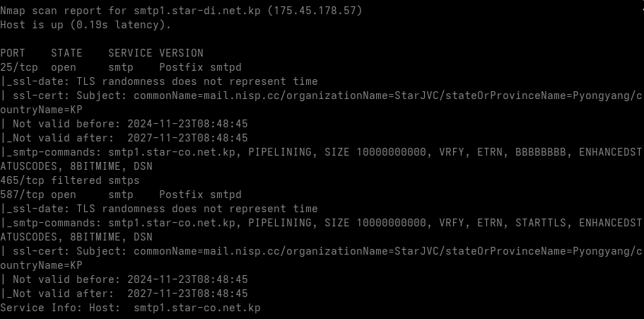Click the PORT column header

(x=13, y=53)
